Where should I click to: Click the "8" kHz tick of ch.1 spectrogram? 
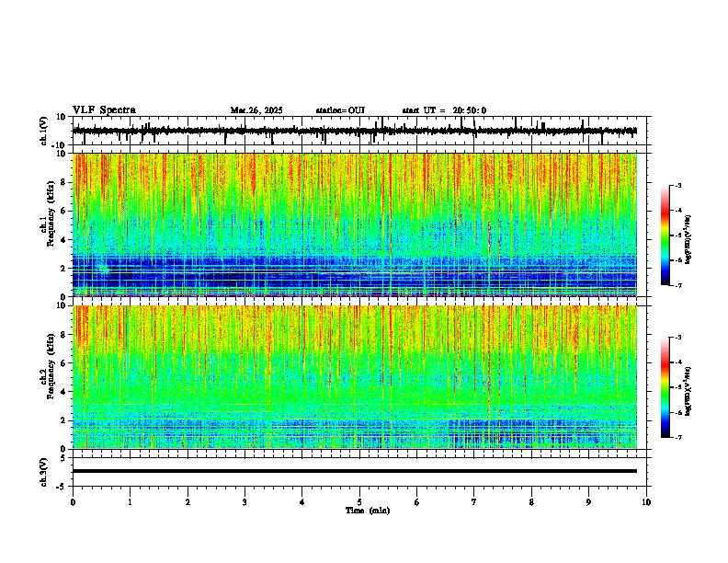[x=63, y=182]
